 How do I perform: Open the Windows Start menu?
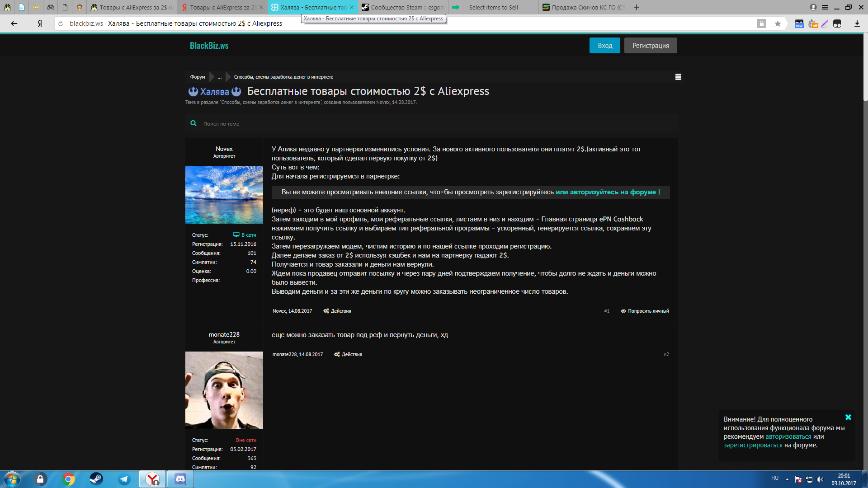pyautogui.click(x=12, y=479)
